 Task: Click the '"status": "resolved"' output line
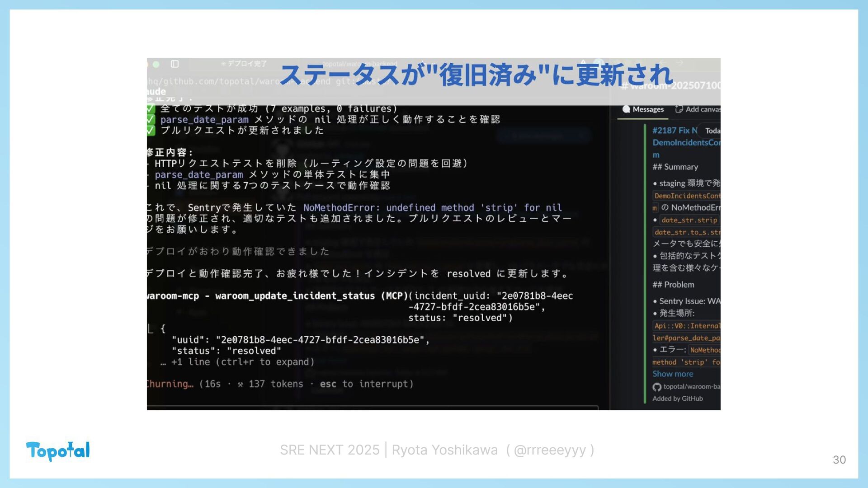pos(226,351)
